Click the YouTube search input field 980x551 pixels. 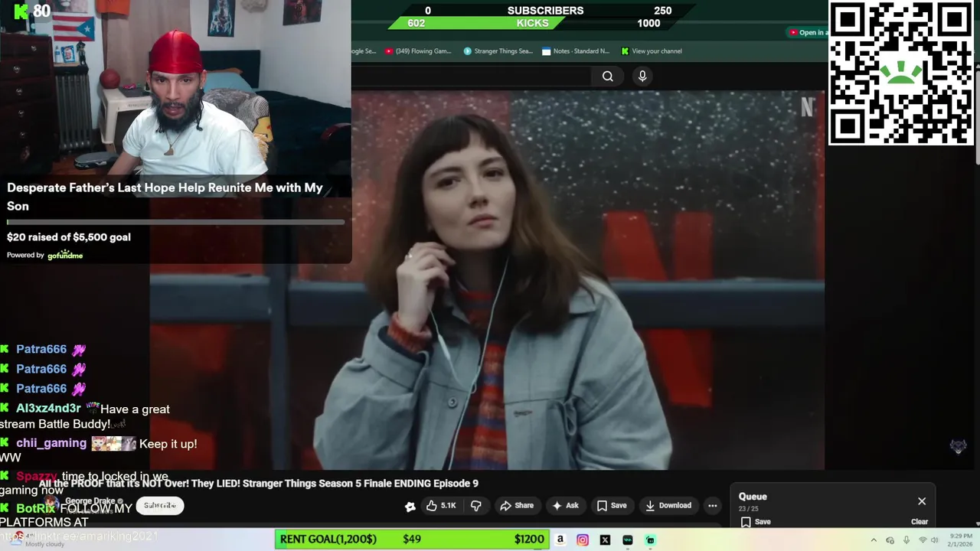(471, 76)
